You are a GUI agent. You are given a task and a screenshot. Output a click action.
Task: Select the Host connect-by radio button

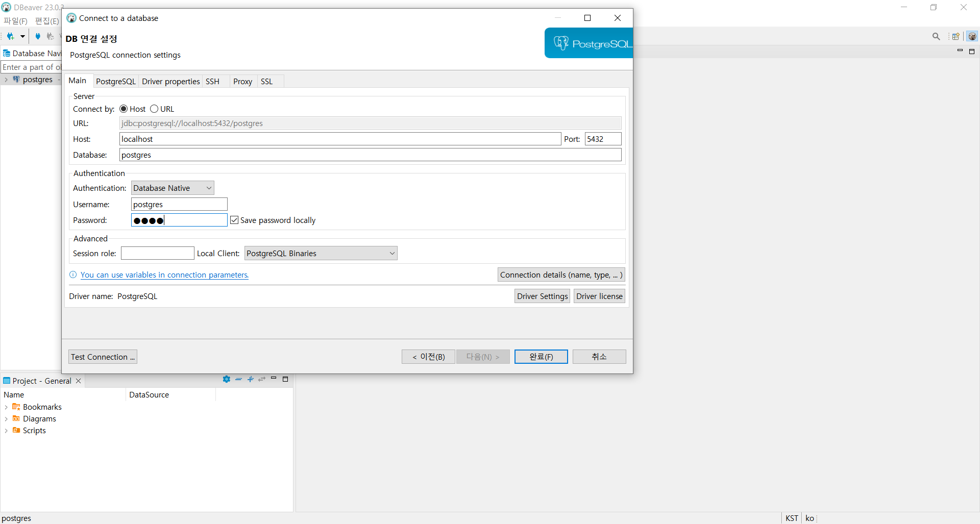click(124, 109)
